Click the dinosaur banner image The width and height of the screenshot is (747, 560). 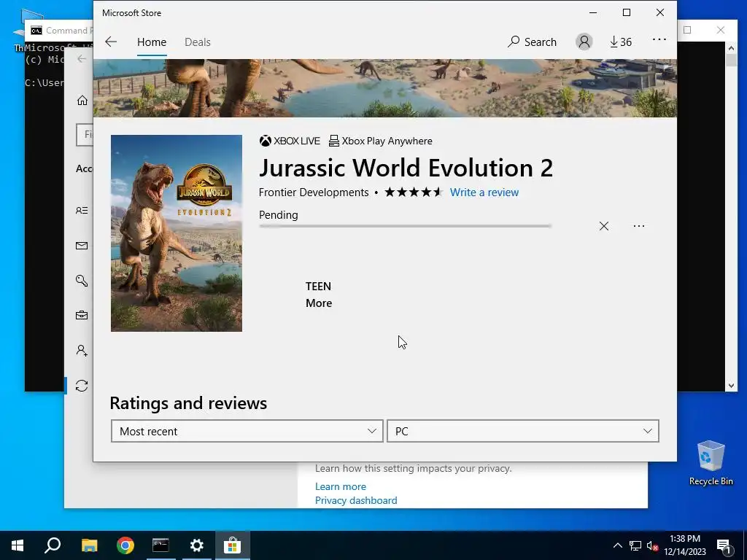point(385,88)
